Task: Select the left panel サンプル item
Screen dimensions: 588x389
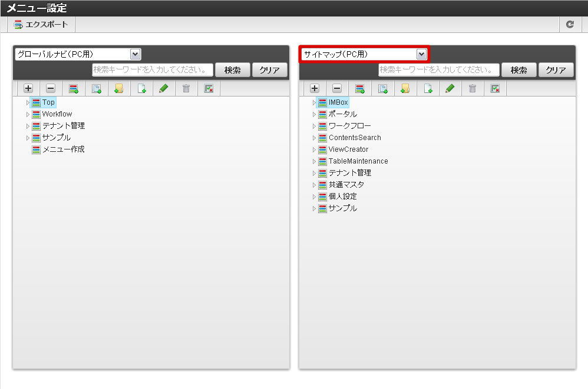Action: [x=56, y=137]
